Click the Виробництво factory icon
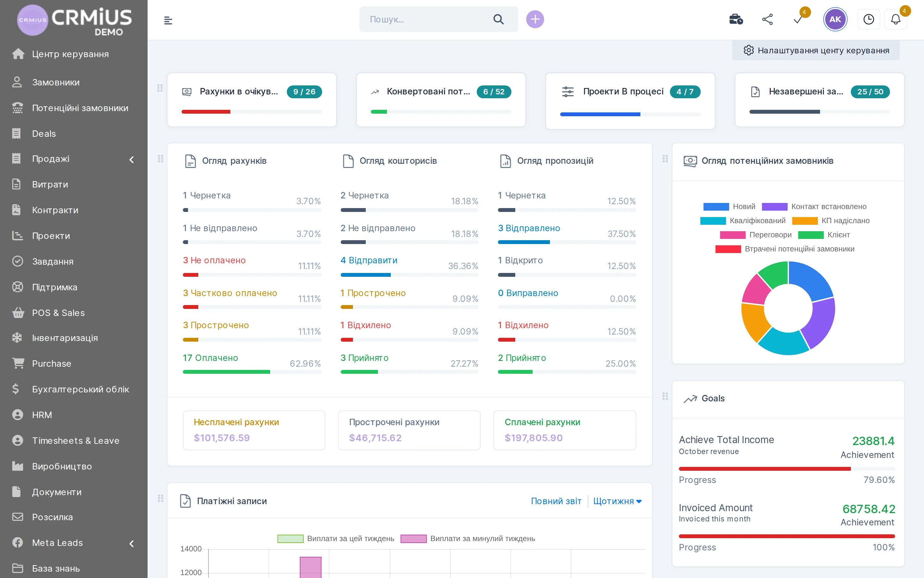924x578 pixels. (18, 466)
